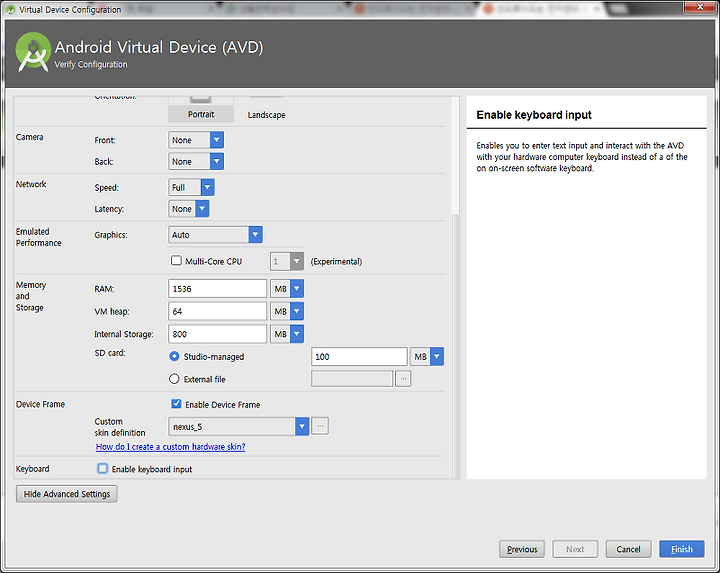
Task: Open the Graphics Auto dropdown
Action: coord(215,235)
